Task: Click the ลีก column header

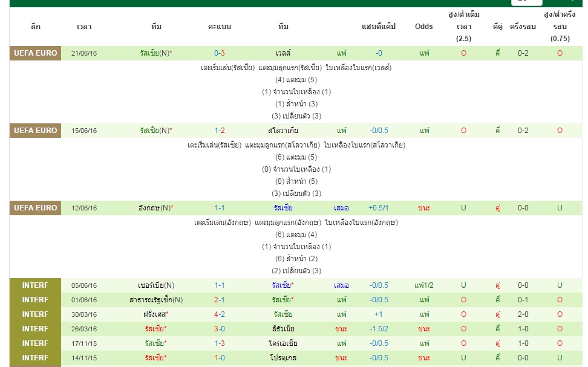Action: [x=35, y=27]
